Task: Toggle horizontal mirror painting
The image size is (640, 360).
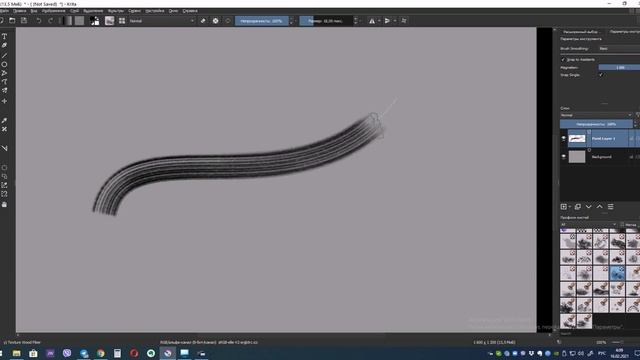Action: tap(372, 21)
